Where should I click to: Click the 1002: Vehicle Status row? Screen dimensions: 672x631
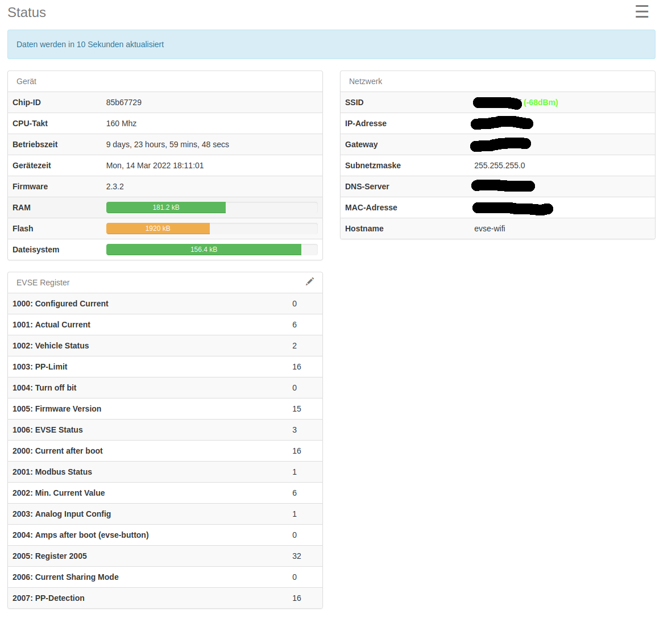(x=165, y=346)
